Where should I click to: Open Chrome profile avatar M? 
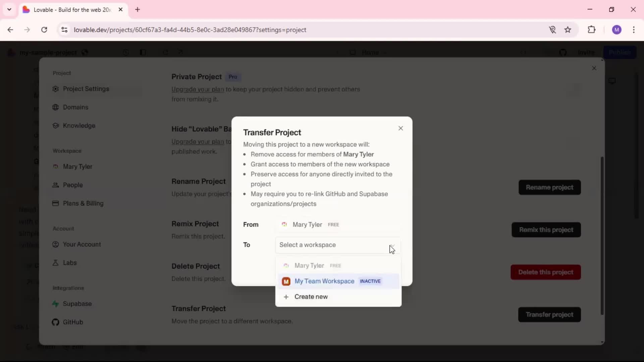pos(616,30)
